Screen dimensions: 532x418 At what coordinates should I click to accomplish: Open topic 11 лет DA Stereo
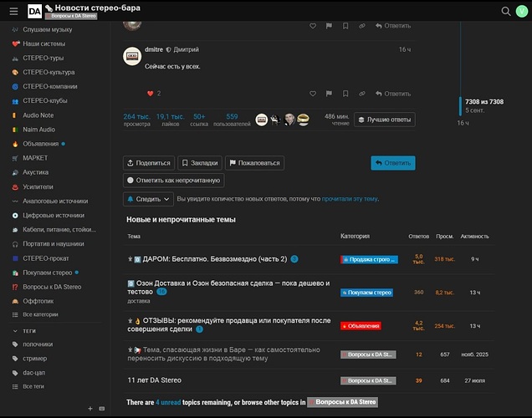pos(155,380)
